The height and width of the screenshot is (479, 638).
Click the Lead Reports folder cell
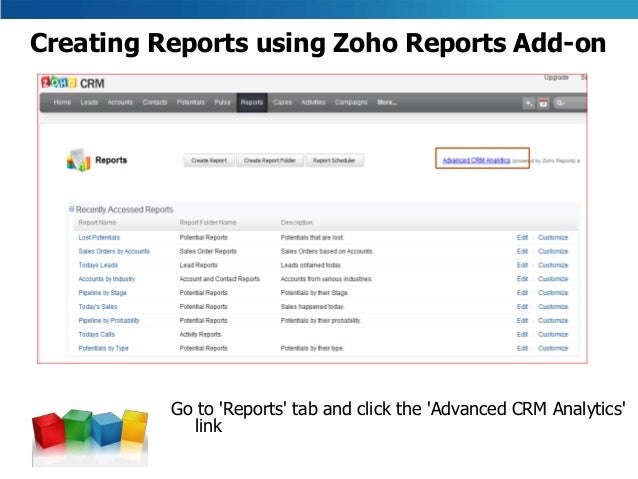[x=199, y=265]
